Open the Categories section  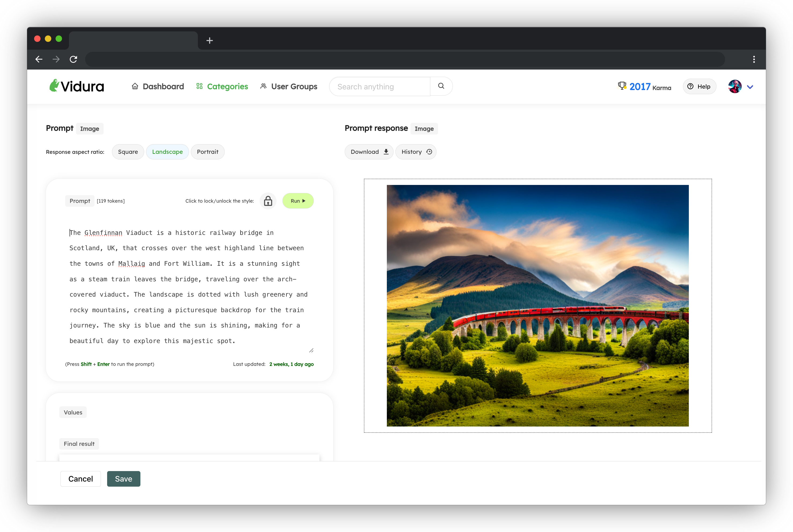pos(222,86)
